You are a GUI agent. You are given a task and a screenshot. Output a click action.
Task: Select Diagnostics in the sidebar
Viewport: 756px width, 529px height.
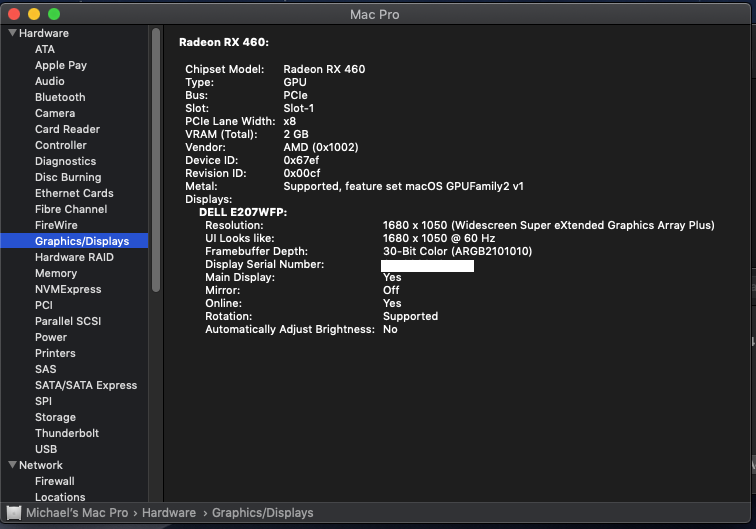(x=66, y=161)
